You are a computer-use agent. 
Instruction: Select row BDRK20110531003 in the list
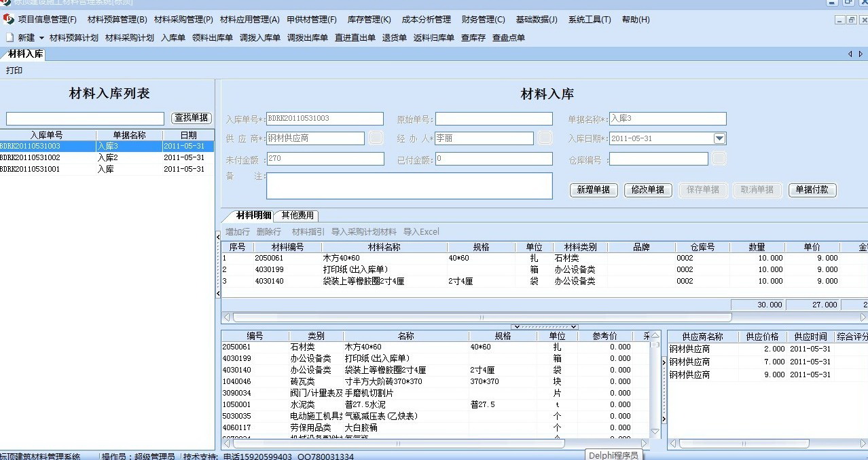pos(107,146)
